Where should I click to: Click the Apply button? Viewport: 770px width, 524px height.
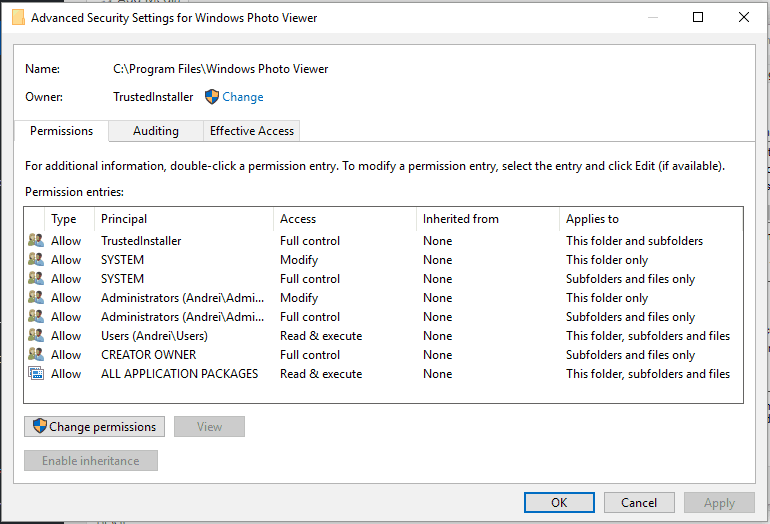(719, 503)
